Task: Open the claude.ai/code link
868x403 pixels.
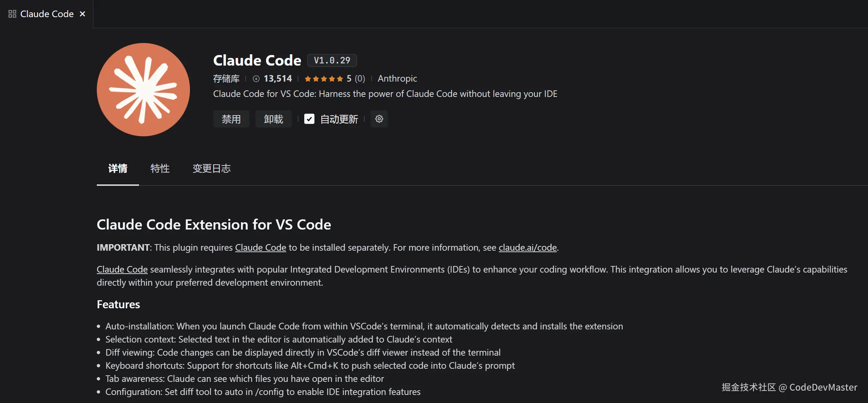Action: pyautogui.click(x=527, y=248)
